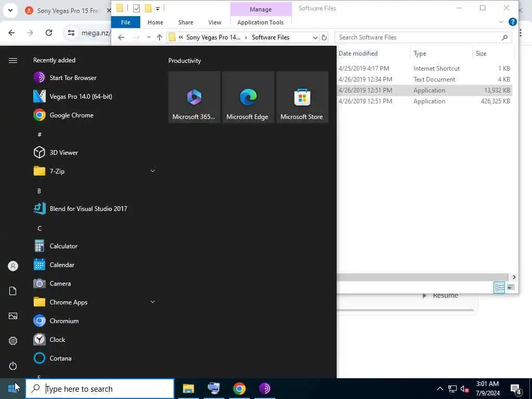Viewport: 532px width, 399px height.
Task: Open the Application Tools tab
Action: (x=261, y=22)
